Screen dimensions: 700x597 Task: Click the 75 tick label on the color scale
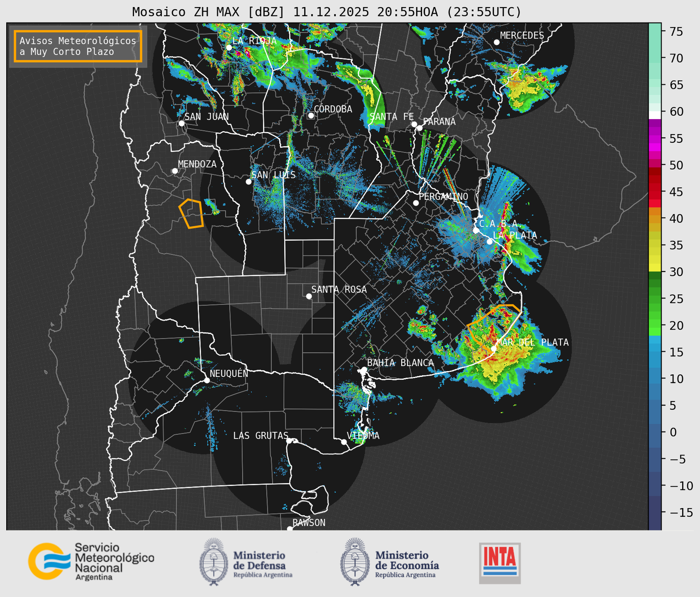point(676,32)
